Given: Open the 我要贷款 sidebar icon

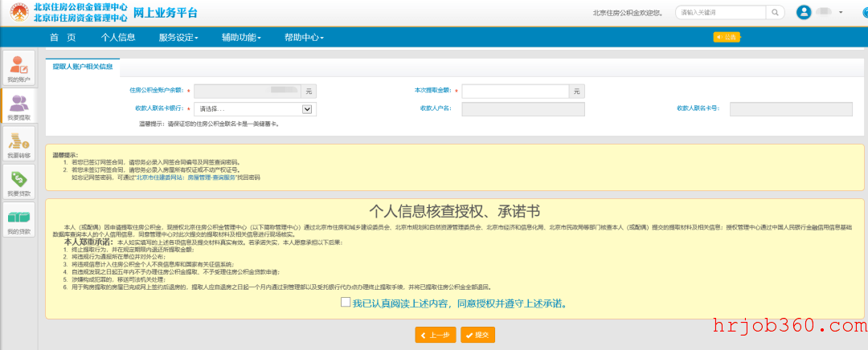Looking at the screenshot, I should click(19, 181).
